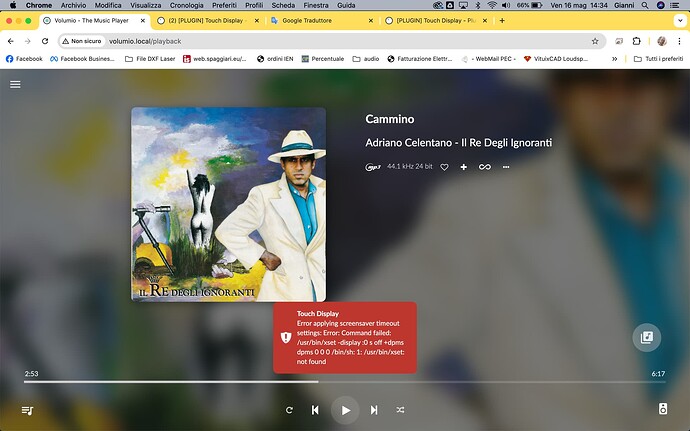Open the Tutti i preferiti folder

(x=658, y=59)
